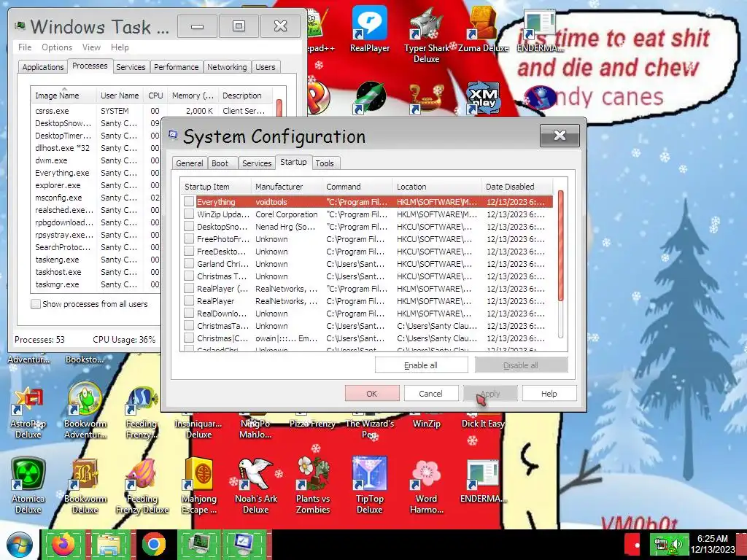The image size is (747, 560).
Task: Sort processes by Memory column header
Action: point(193,96)
